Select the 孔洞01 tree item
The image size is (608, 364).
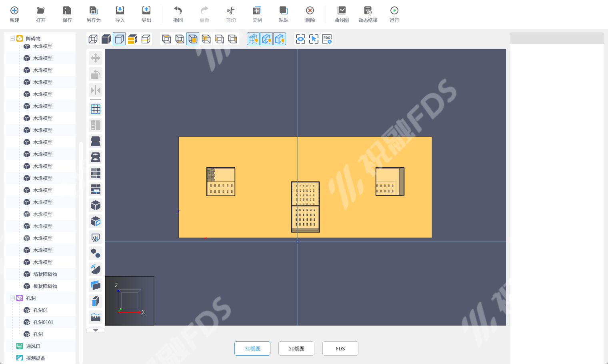pos(41,310)
